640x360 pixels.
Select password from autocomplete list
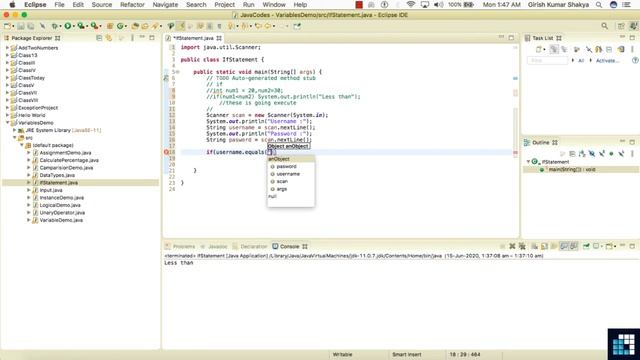(x=291, y=166)
